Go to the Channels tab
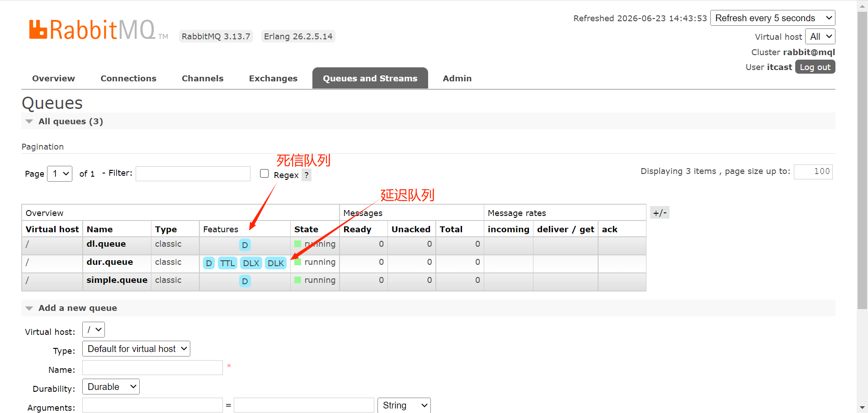868x413 pixels. (x=203, y=78)
